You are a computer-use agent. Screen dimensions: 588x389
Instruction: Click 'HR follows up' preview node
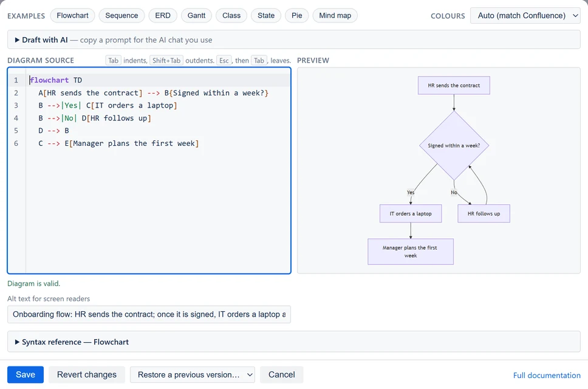point(484,213)
